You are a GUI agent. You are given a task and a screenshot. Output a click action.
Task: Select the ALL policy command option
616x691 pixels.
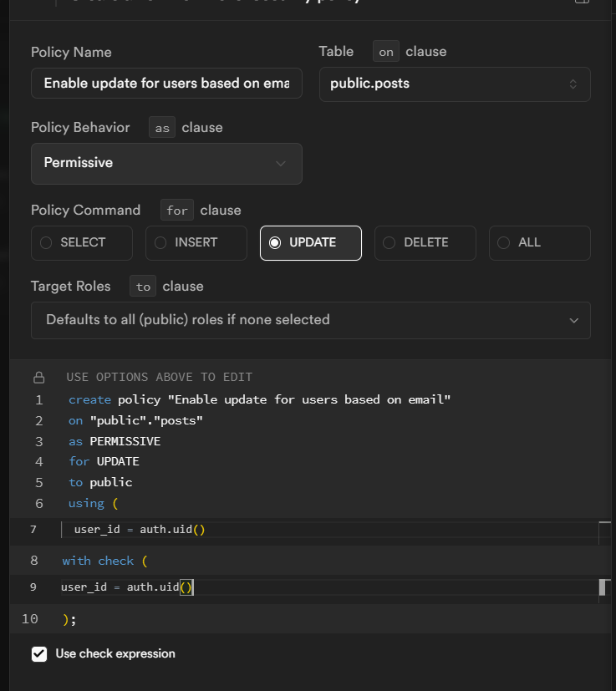(539, 242)
